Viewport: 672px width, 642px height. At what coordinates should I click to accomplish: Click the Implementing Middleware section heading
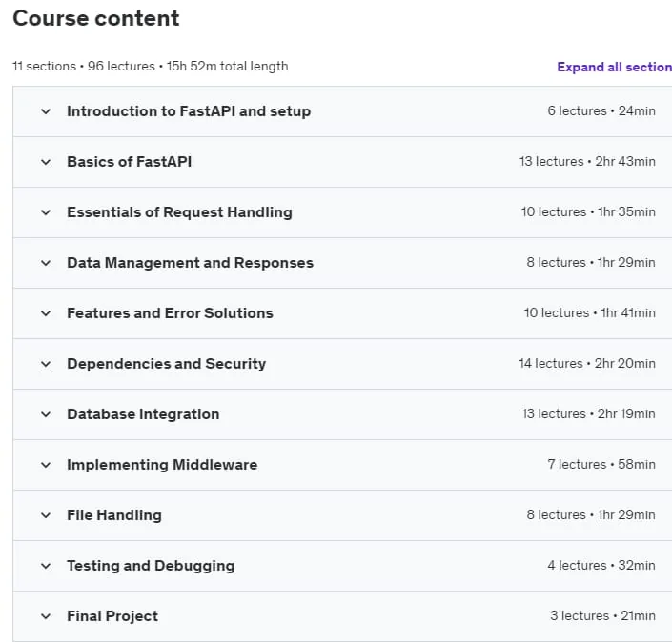(162, 465)
